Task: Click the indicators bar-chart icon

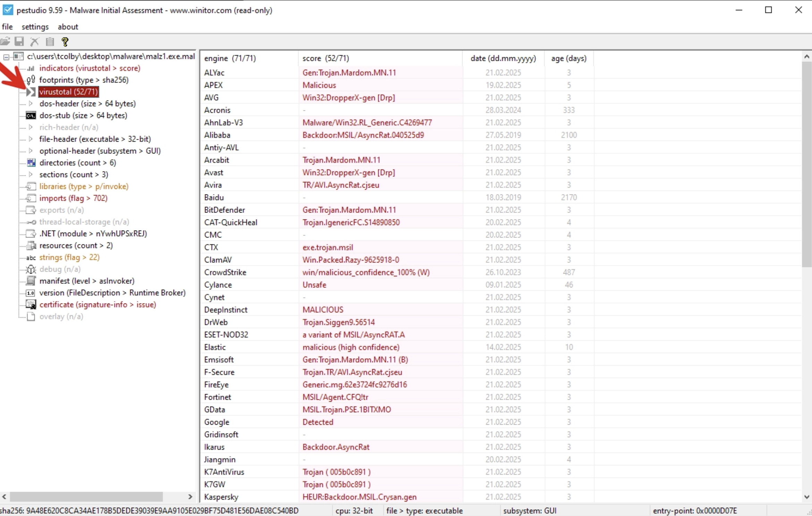Action: pos(31,68)
